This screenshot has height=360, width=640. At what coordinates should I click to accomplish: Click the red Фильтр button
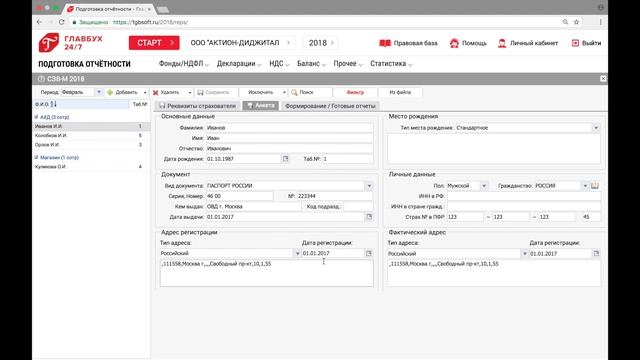[x=355, y=93]
